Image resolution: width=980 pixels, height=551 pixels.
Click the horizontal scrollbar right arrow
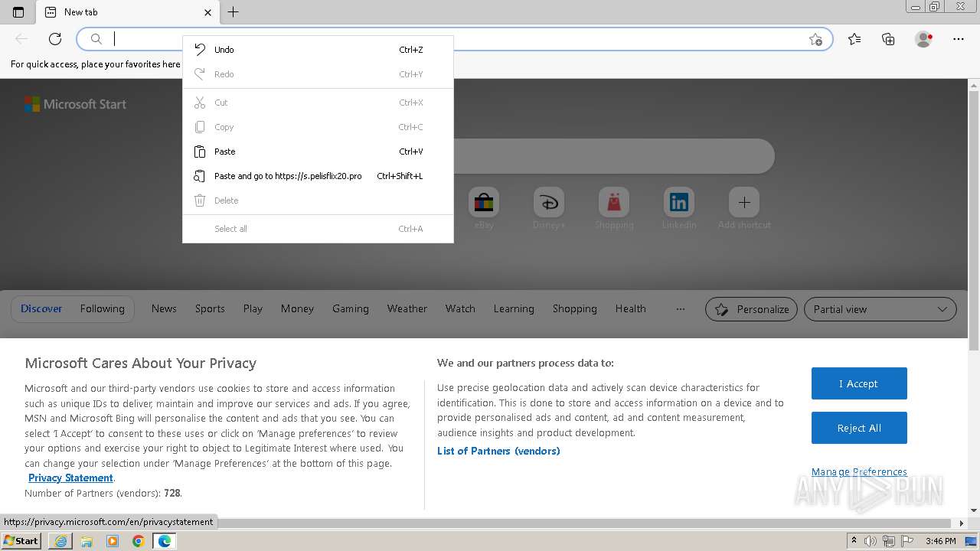[962, 523]
